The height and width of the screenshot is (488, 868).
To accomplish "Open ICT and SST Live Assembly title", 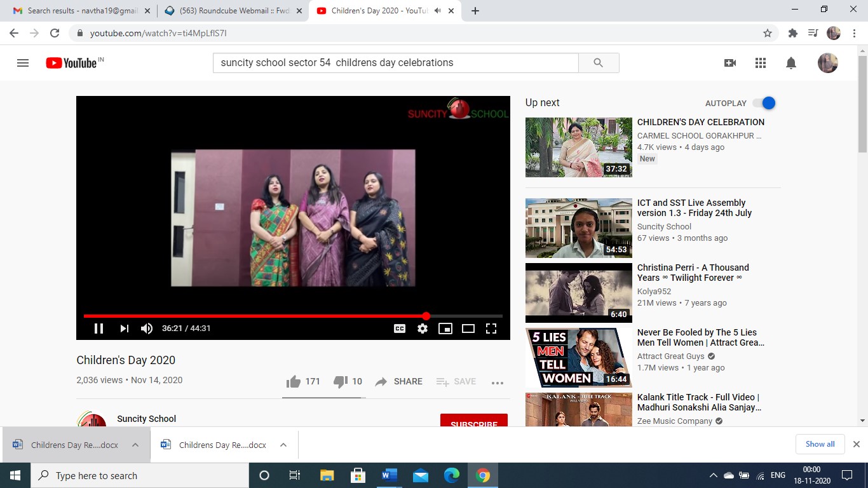I will 695,208.
